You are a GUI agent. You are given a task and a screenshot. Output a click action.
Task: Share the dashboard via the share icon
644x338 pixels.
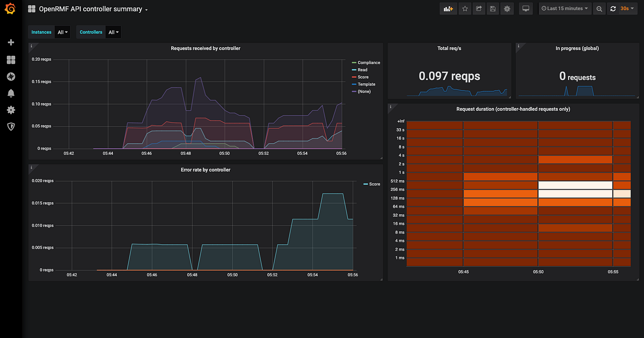479,8
